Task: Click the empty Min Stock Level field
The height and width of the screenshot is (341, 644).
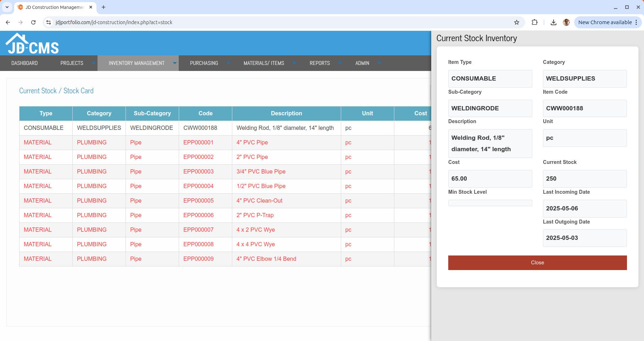Action: click(x=490, y=203)
